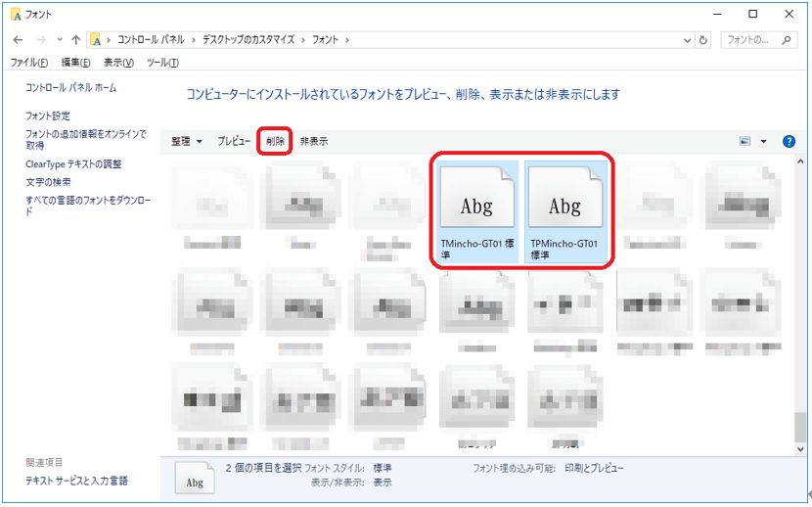Open the 整理 dropdown menu
The image size is (812, 507).
tap(187, 141)
